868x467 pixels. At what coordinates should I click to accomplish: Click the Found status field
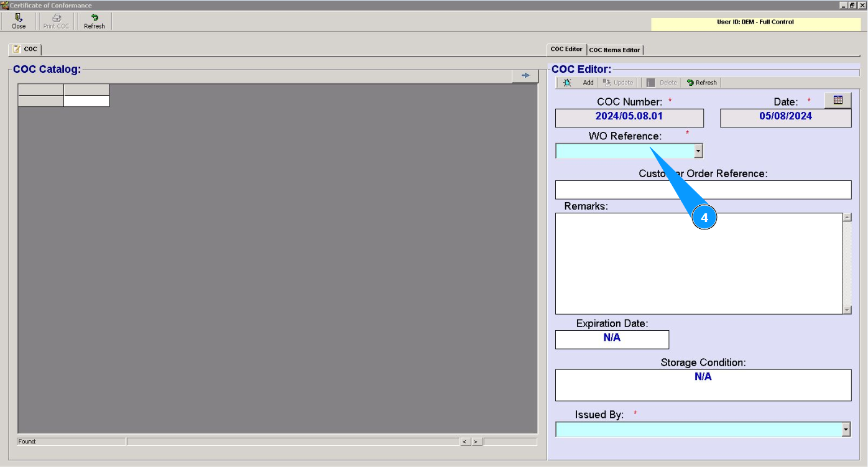click(71, 442)
